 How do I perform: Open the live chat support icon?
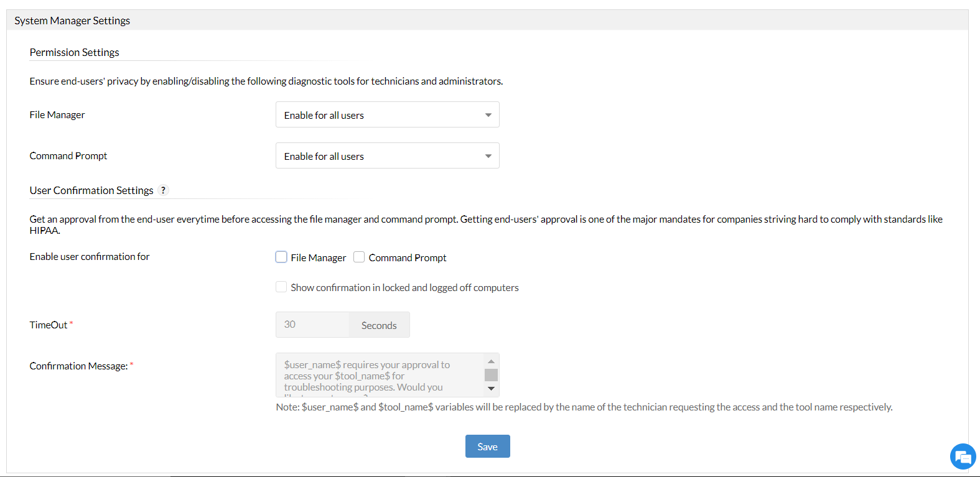(x=963, y=457)
